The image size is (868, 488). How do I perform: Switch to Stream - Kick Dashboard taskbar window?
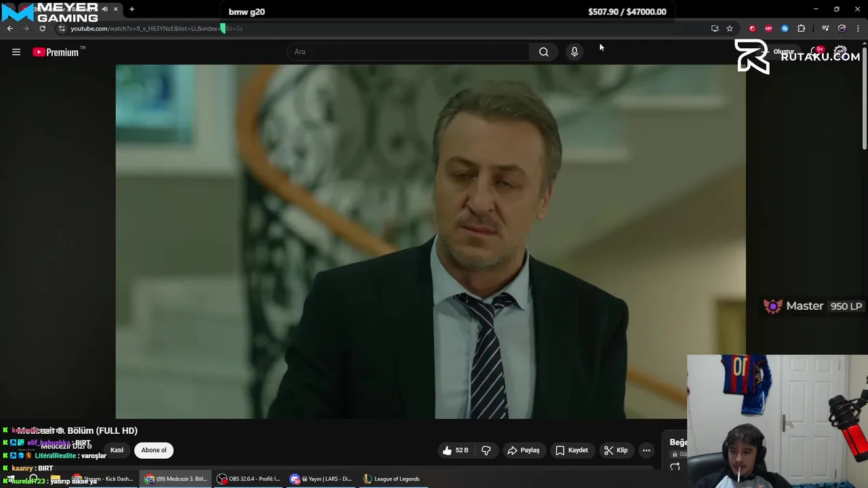click(103, 479)
